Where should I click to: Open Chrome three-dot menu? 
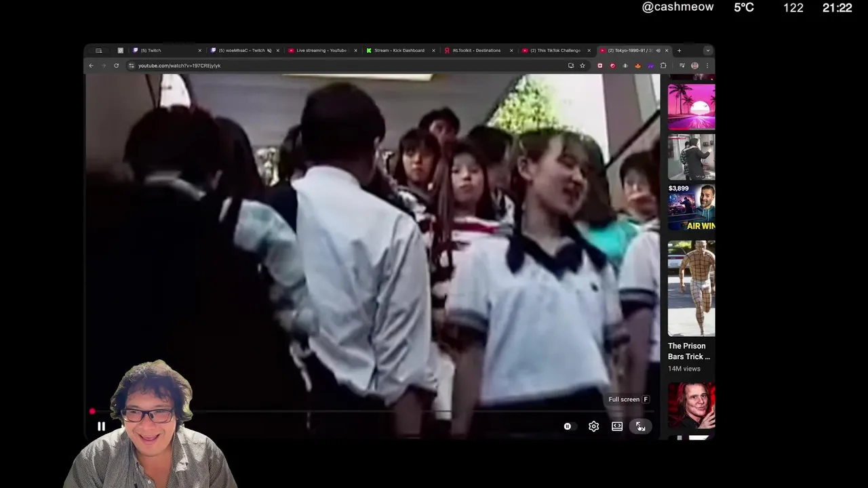pyautogui.click(x=707, y=66)
